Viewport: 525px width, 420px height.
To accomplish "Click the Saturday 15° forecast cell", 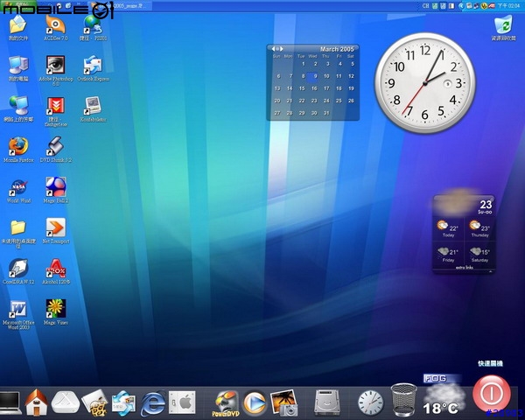I will [x=479, y=254].
